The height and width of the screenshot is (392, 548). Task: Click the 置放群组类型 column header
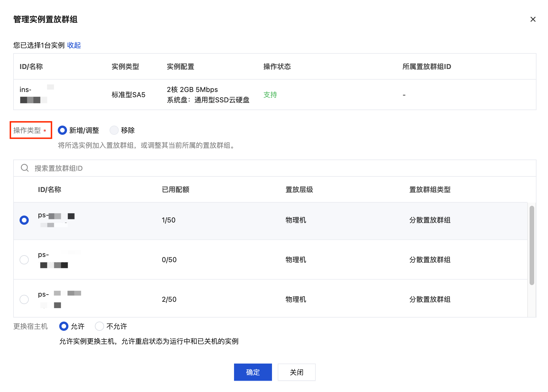click(430, 190)
